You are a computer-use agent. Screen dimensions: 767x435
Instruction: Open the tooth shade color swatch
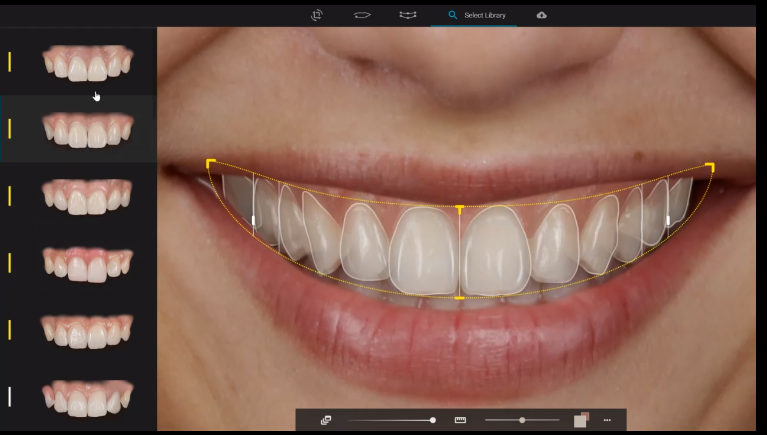click(x=581, y=420)
